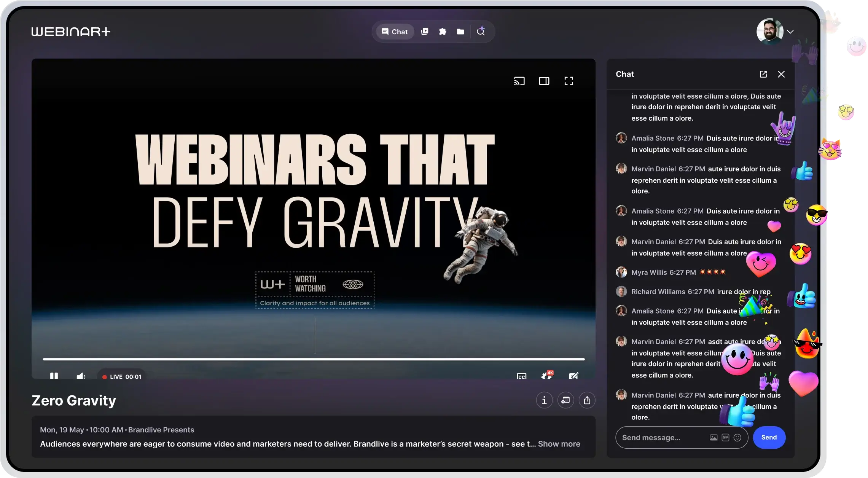Open the files folder icon in top bar
The height and width of the screenshot is (478, 868).
pos(460,32)
